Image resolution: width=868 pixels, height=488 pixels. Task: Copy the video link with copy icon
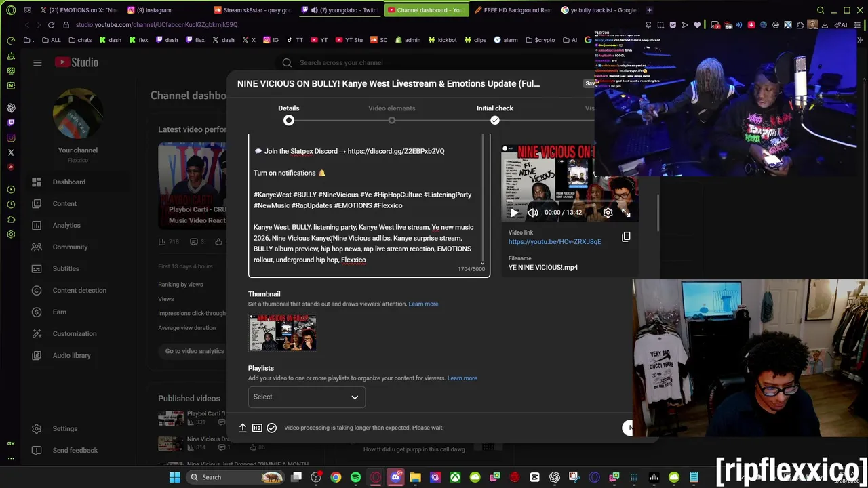[x=626, y=237]
